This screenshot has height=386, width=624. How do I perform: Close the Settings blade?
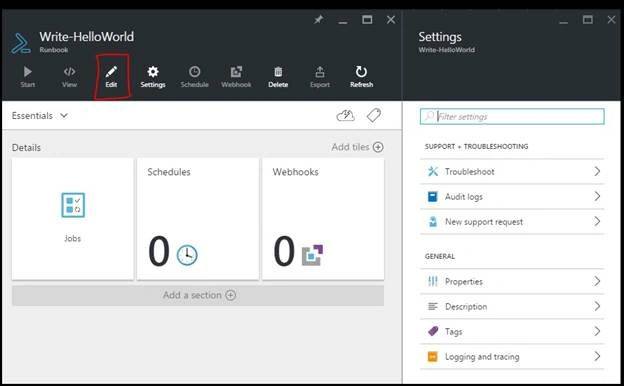click(x=612, y=19)
